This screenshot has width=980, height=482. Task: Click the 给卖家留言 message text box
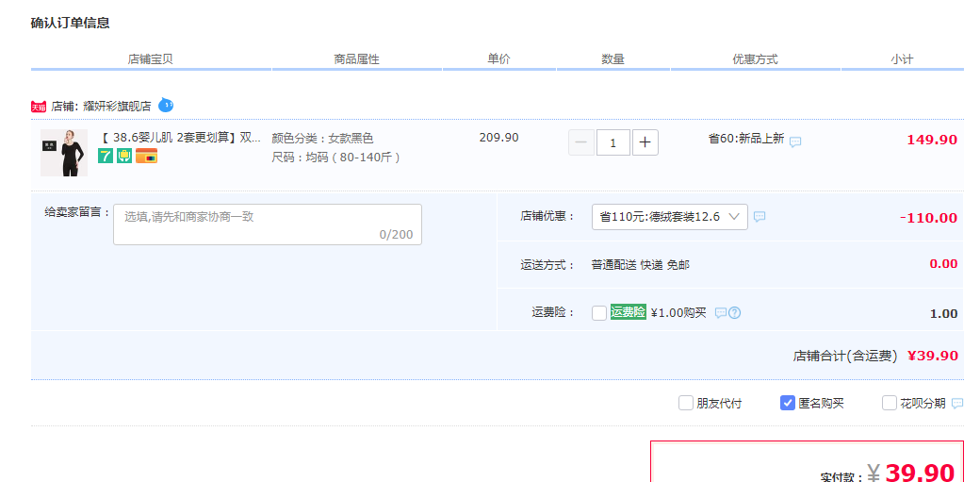[x=268, y=224]
